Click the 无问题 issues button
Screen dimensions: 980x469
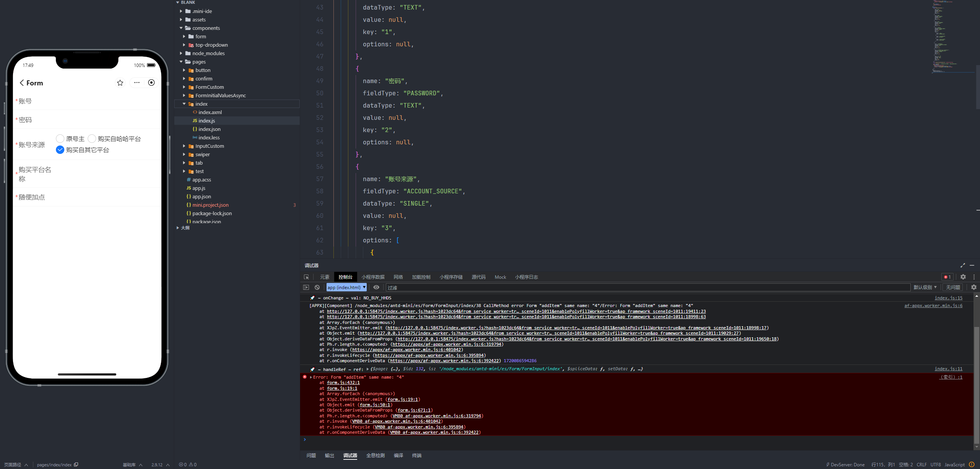coord(953,287)
